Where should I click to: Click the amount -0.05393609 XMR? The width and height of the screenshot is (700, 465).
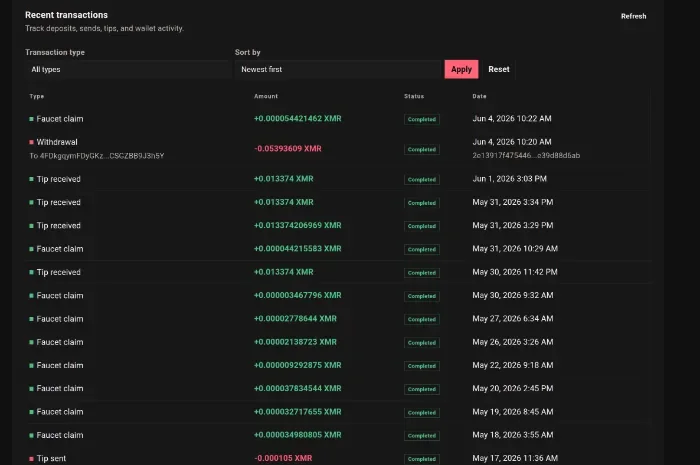[x=288, y=149]
